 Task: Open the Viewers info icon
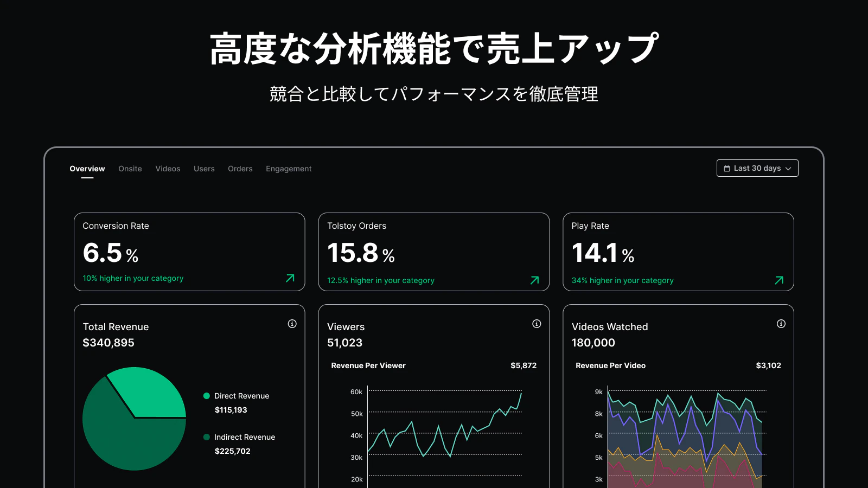(x=537, y=324)
